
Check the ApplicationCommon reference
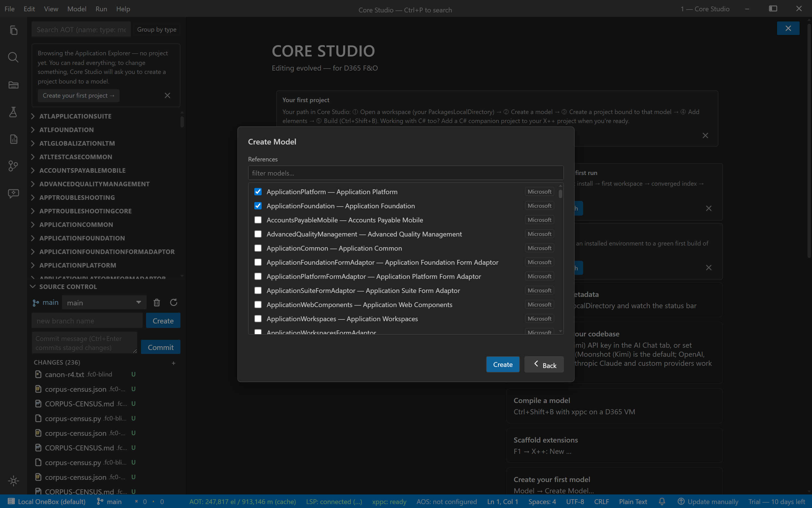(x=258, y=248)
